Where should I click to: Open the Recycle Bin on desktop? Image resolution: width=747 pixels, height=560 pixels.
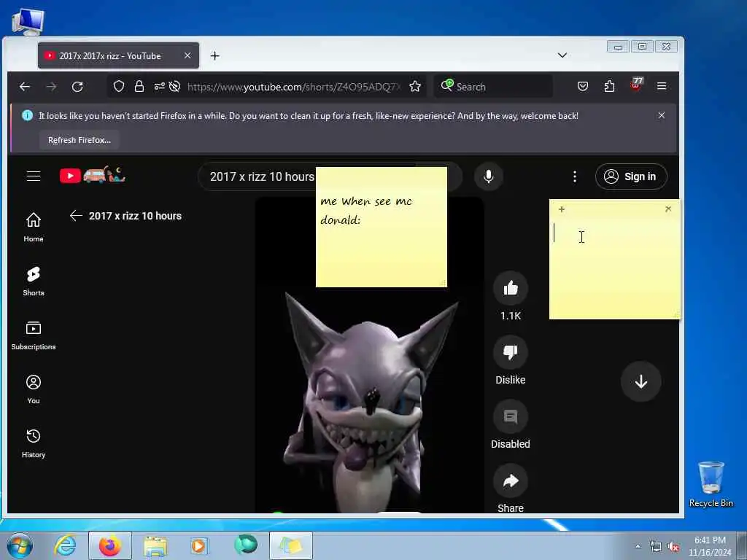point(711,484)
